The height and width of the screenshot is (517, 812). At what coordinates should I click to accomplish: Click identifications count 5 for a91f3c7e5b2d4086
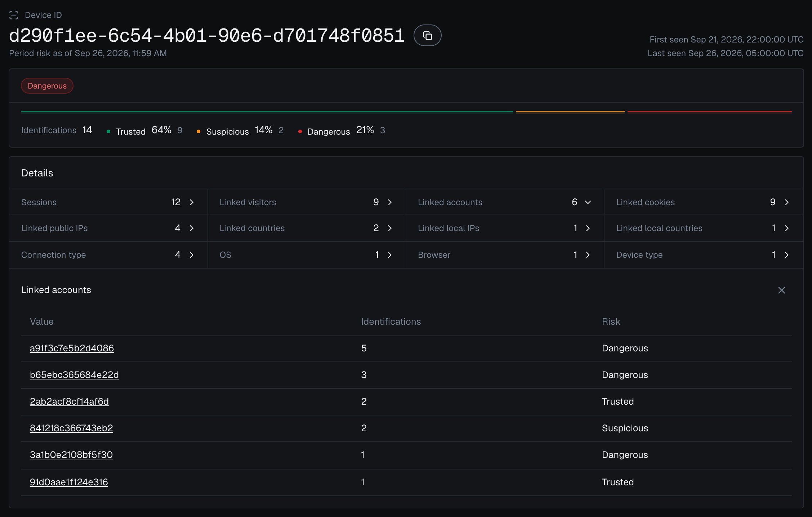point(364,348)
